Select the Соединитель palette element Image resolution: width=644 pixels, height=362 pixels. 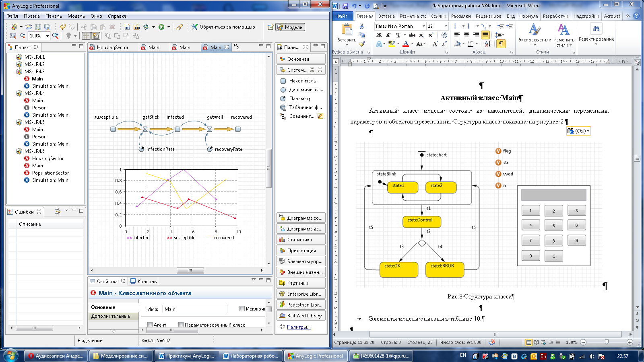coord(298,116)
